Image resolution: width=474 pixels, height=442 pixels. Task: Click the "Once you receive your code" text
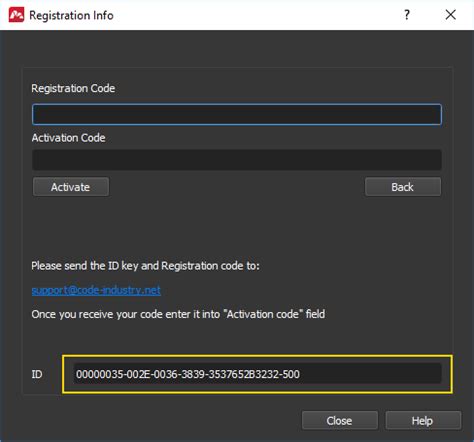[x=178, y=314]
